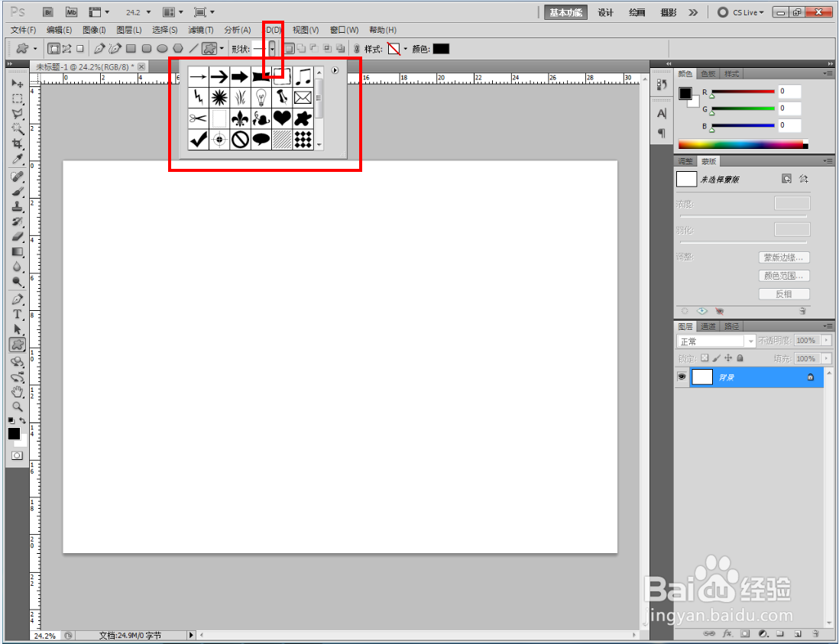Select the Horizontal Type tool

[17, 314]
